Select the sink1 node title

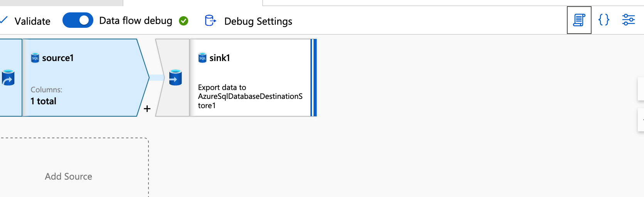tap(220, 58)
